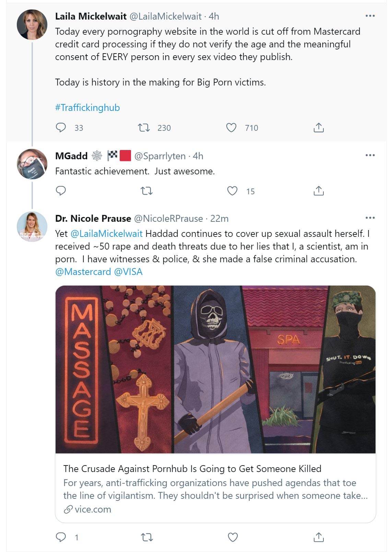Reply to Laila Mickelwait's tweet

pyautogui.click(x=61, y=128)
